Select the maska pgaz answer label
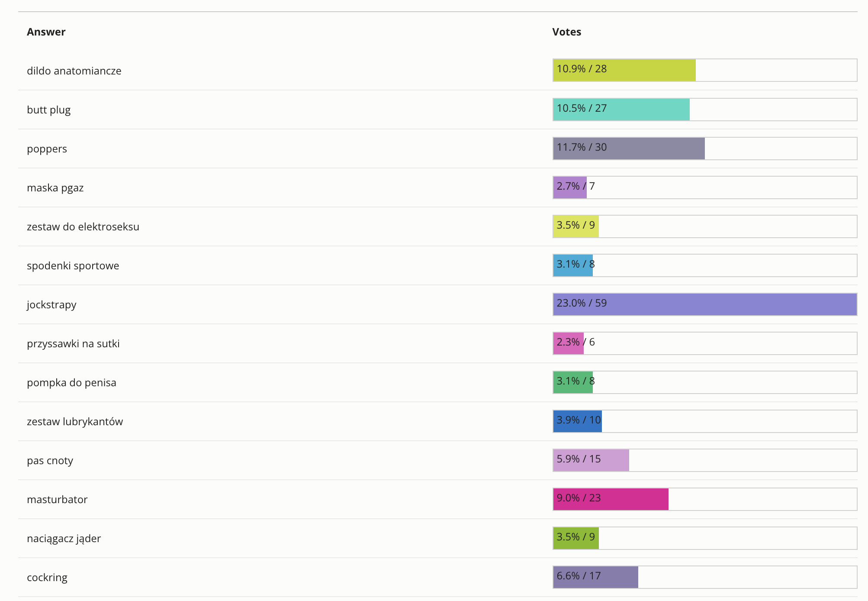This screenshot has width=868, height=601. pos(55,188)
